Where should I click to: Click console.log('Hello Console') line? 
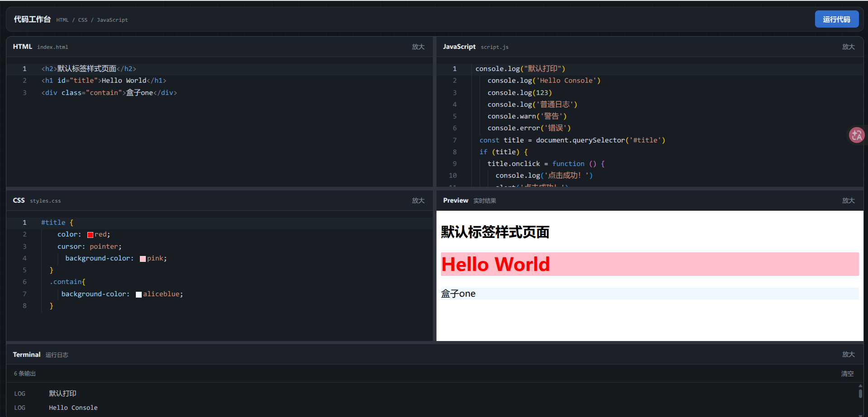544,81
